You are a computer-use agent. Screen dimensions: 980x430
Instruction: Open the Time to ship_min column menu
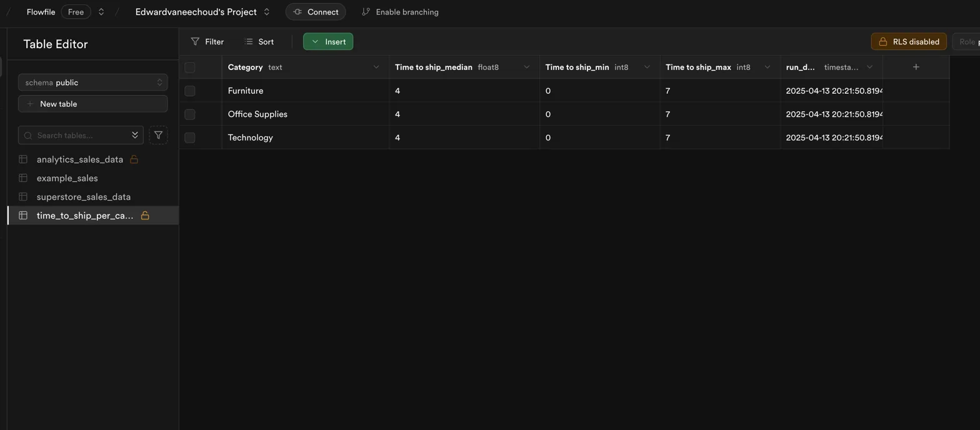click(647, 67)
